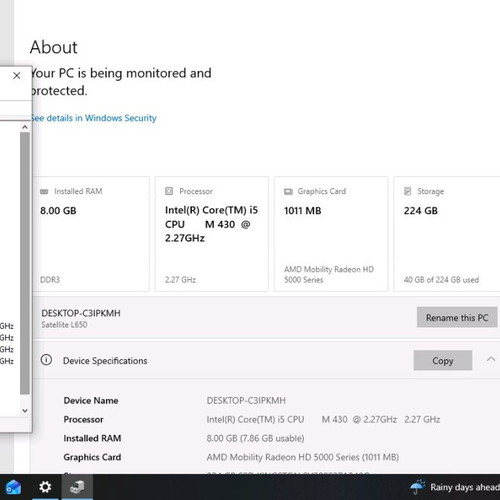Select the Storage 224 GB card
This screenshot has width=500, height=500.
coord(447,234)
